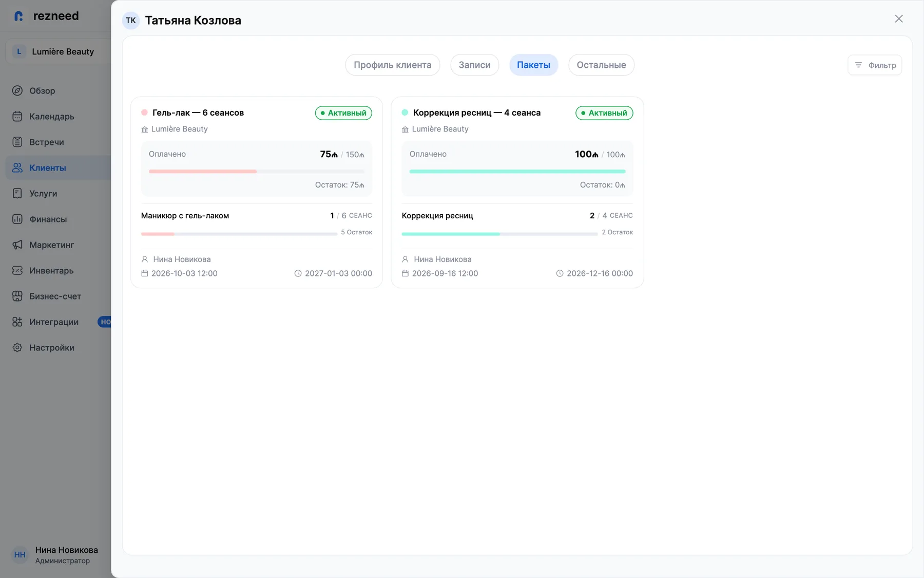Click the Календарь calendar icon
924x578 pixels.
(17, 116)
